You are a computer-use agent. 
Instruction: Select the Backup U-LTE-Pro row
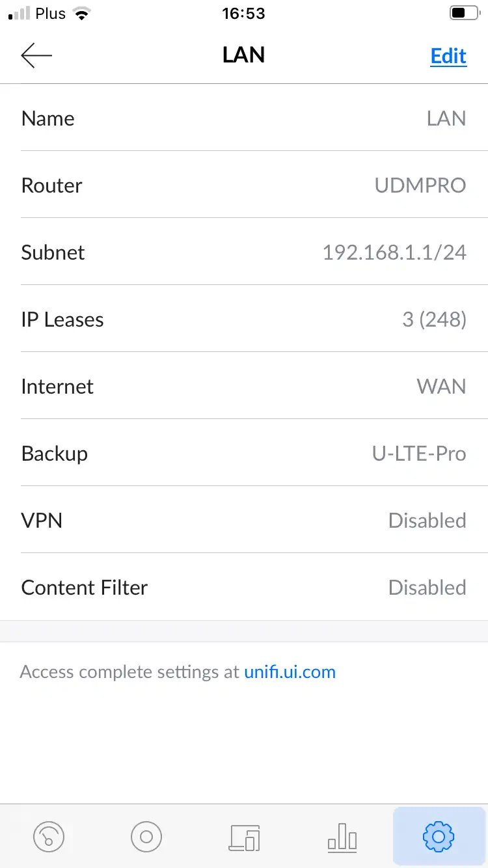click(x=244, y=454)
